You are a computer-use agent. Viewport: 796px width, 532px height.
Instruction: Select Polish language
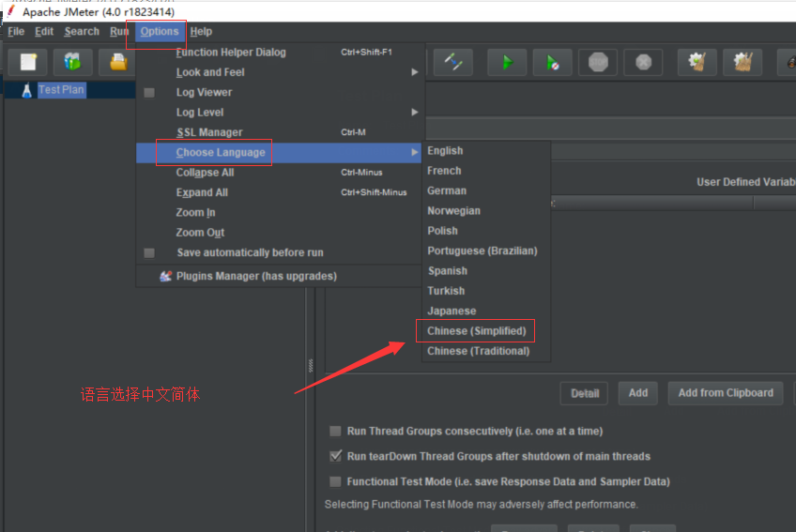(x=486, y=231)
